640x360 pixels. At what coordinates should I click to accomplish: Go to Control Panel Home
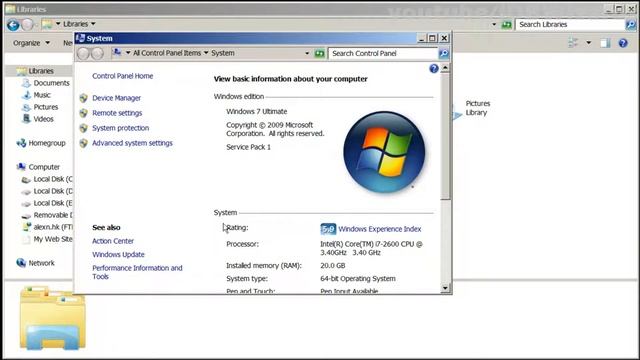point(122,76)
